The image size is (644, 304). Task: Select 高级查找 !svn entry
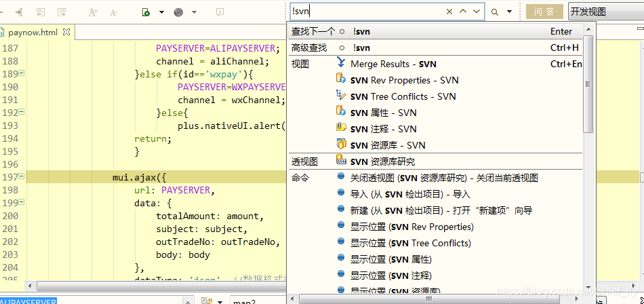[436, 47]
